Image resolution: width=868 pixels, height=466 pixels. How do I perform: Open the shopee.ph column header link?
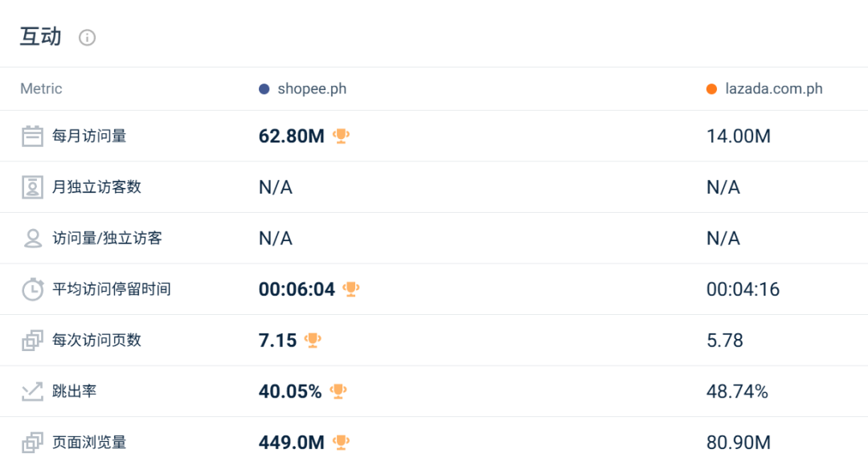pos(312,89)
